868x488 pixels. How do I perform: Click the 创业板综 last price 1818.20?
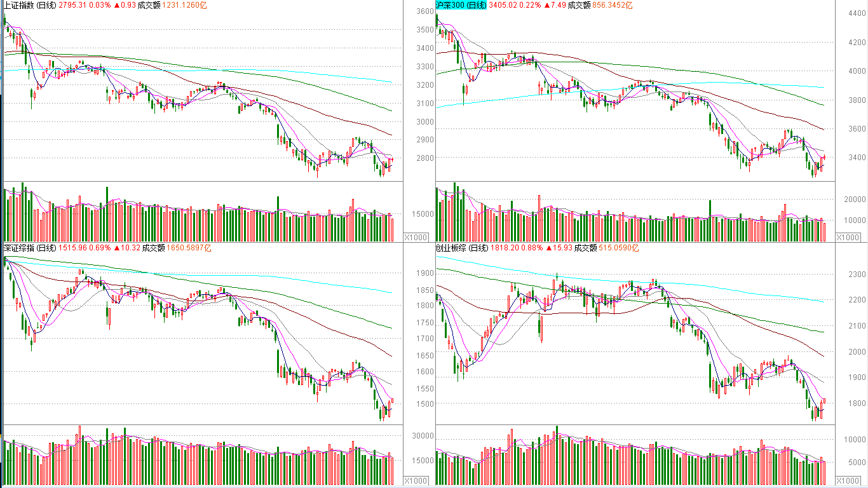pos(504,248)
